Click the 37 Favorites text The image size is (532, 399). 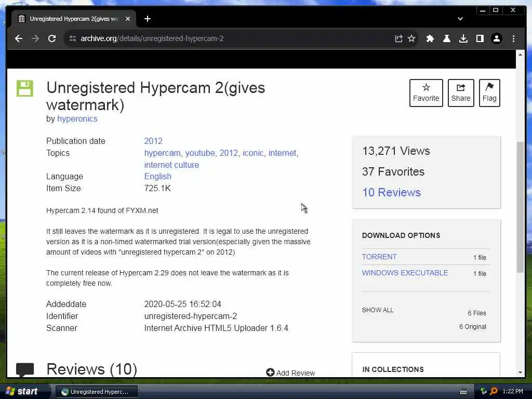[393, 171]
